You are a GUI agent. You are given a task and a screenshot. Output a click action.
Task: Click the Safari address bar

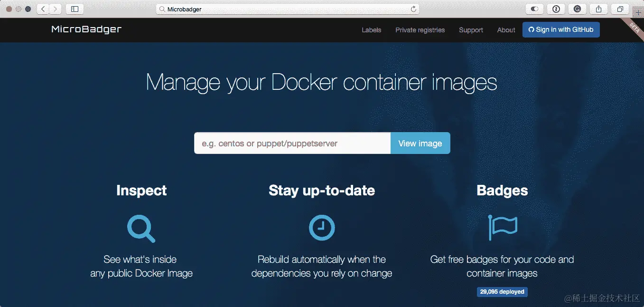point(288,9)
